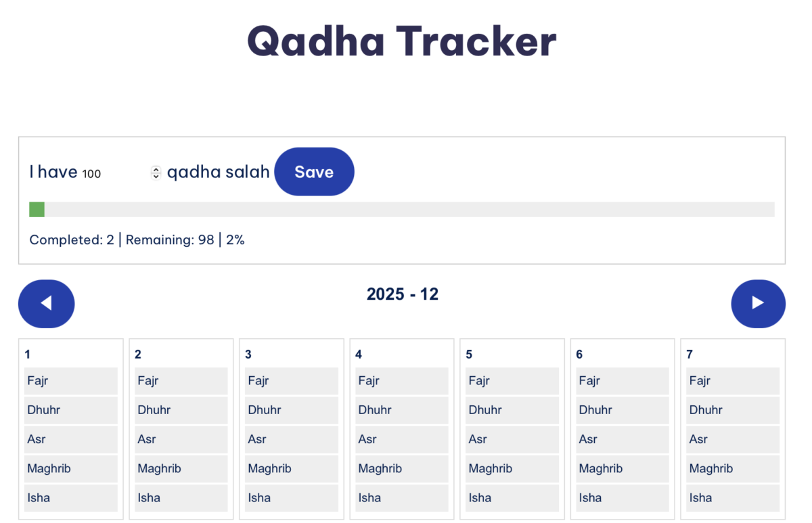Mark Isha as completed for day 7
The width and height of the screenshot is (812, 523).
coord(732,497)
